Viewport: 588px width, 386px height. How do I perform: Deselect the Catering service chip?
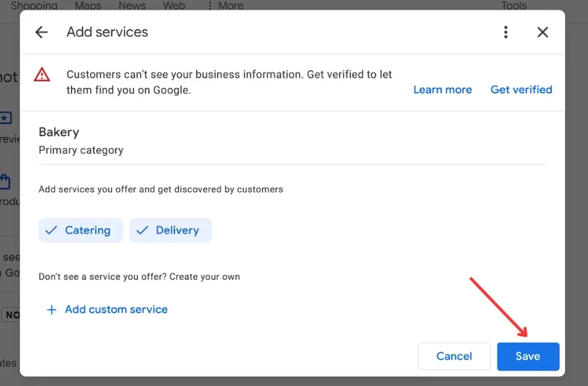pos(78,230)
